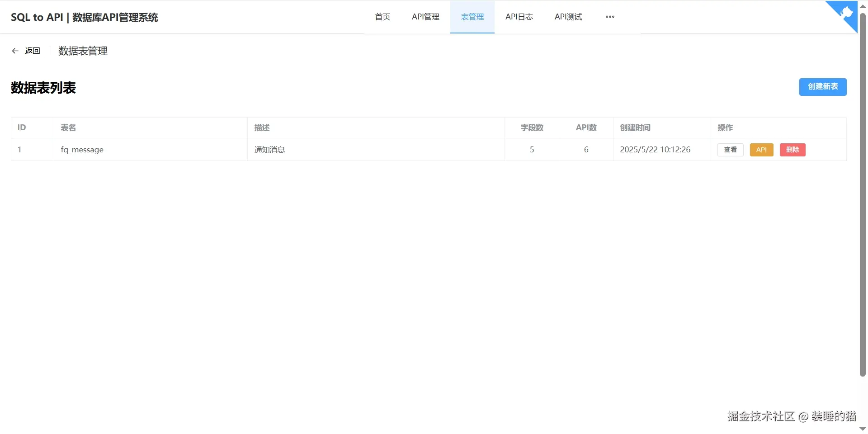This screenshot has height=434, width=868.
Task: Click the 创建新表 button
Action: (x=823, y=87)
